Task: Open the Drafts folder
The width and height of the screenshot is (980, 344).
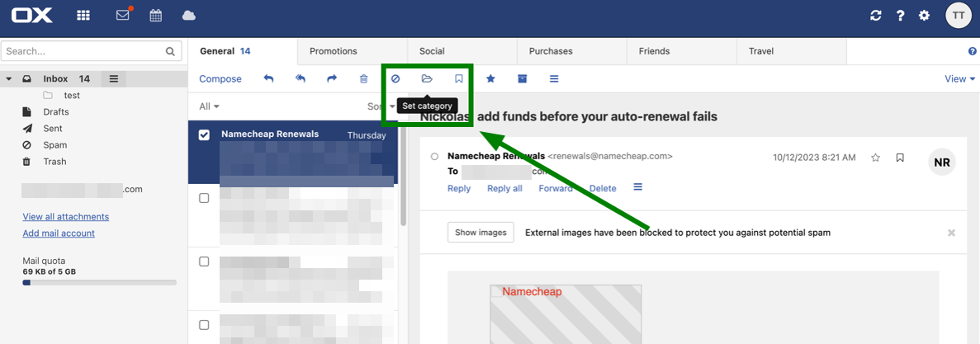Action: tap(56, 111)
